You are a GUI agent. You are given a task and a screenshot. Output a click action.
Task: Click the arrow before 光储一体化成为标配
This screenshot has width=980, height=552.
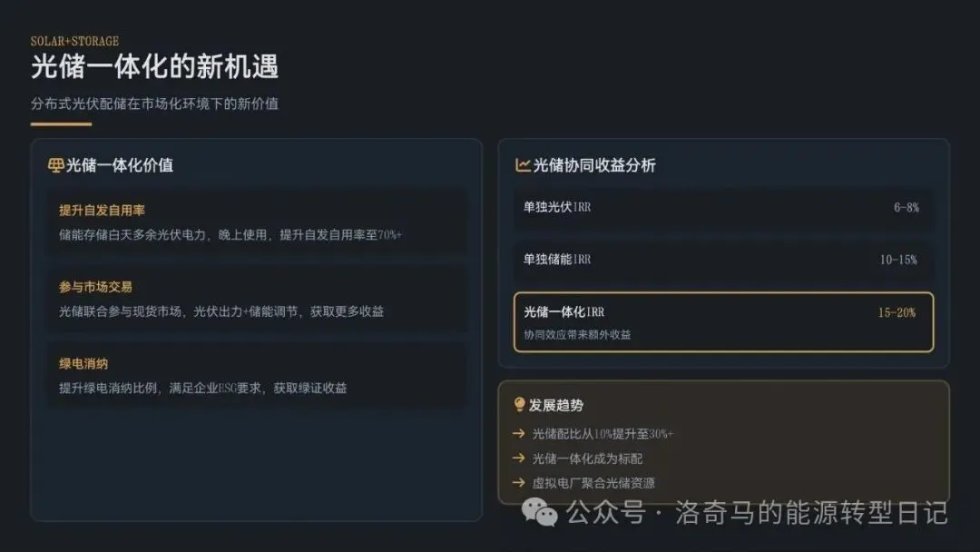coord(518,458)
